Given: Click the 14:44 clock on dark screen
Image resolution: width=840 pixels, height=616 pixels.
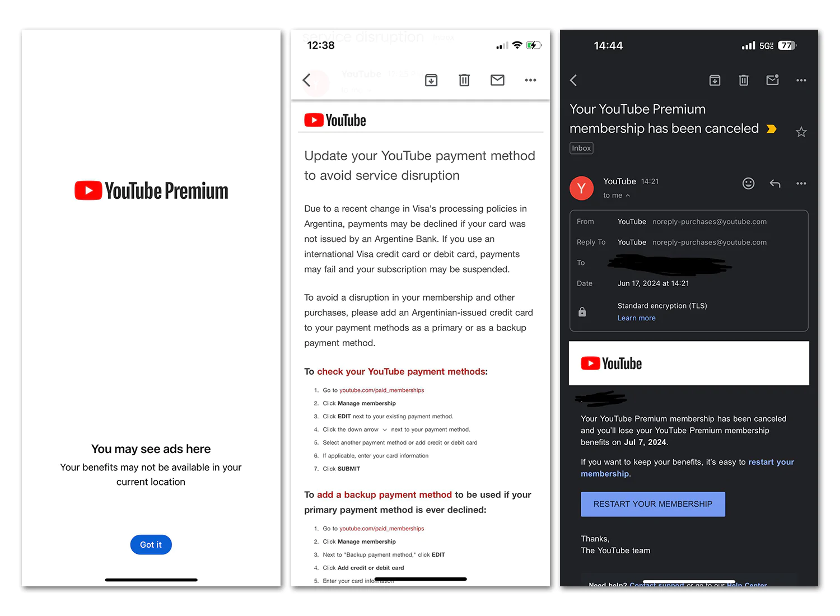Looking at the screenshot, I should click(x=608, y=46).
